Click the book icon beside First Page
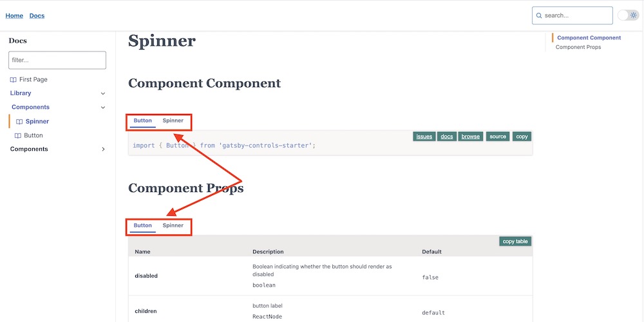 click(13, 80)
